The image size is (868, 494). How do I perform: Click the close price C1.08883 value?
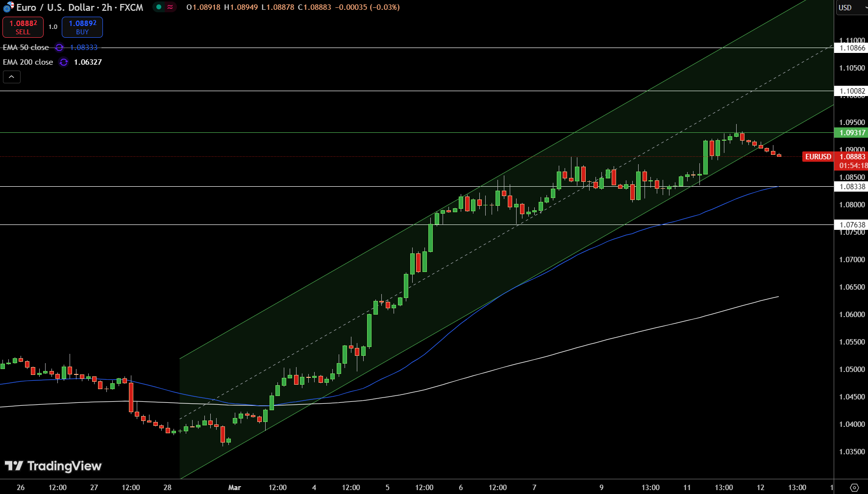pos(314,7)
